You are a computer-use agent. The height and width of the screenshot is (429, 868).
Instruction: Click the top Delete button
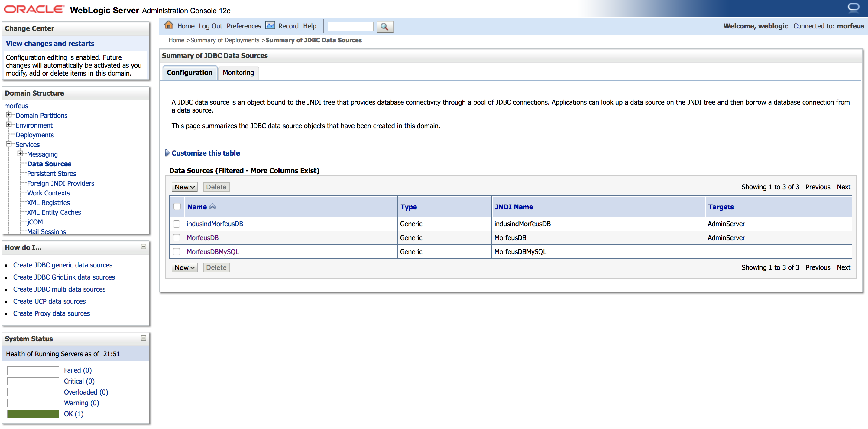coord(216,187)
